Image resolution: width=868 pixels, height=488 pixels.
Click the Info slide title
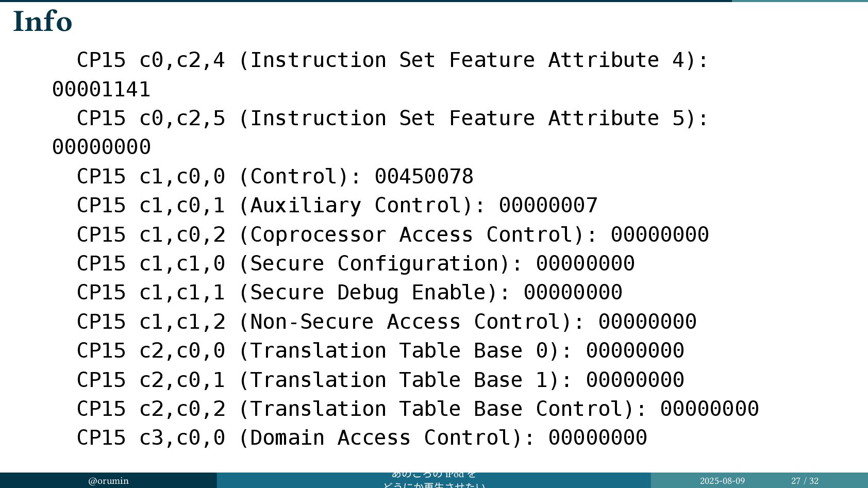(42, 22)
